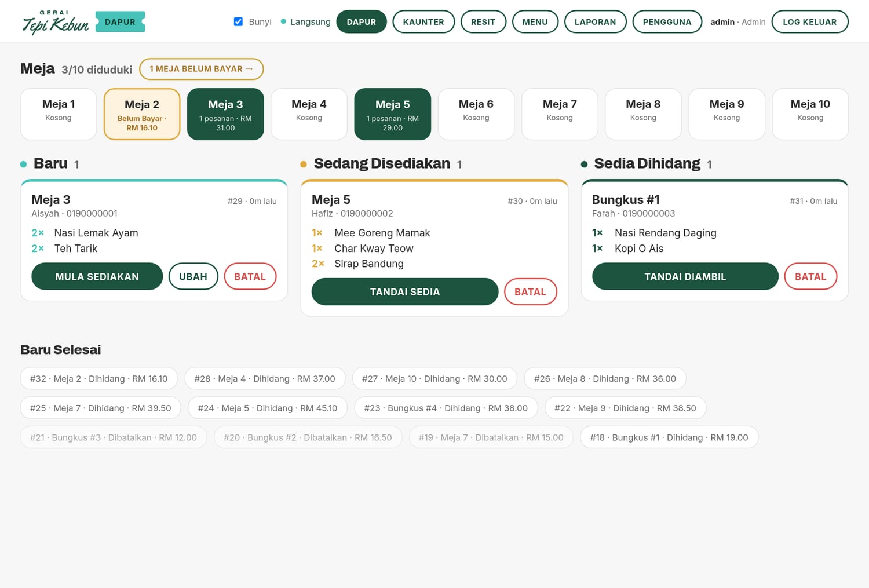
Task: Click customer Farah · 0190000003
Action: [x=633, y=213]
